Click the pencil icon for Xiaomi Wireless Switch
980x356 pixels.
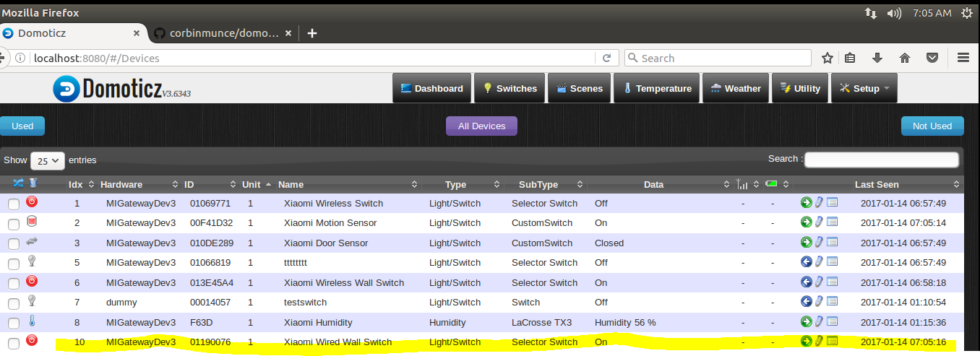(x=820, y=203)
